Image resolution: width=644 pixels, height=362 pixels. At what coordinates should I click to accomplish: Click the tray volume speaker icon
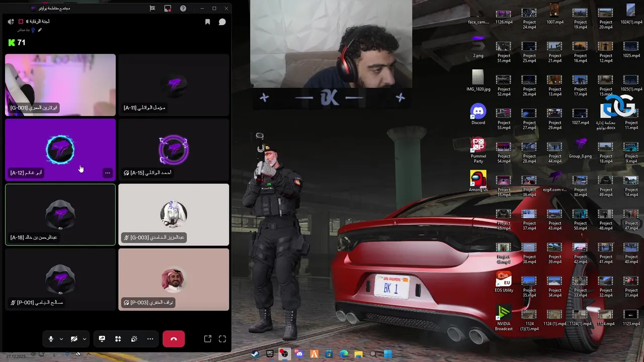(33, 354)
